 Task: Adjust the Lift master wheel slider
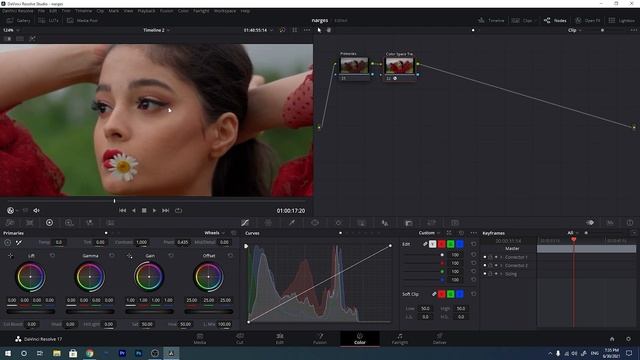click(30, 312)
